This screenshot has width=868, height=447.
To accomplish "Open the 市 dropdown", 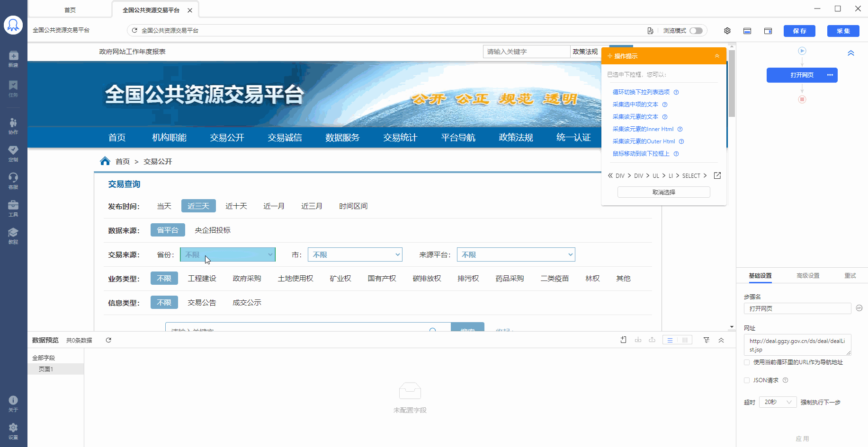I will point(355,254).
